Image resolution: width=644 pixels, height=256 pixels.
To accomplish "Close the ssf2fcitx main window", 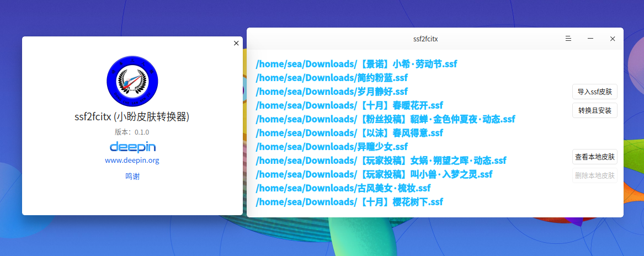I will tap(613, 39).
